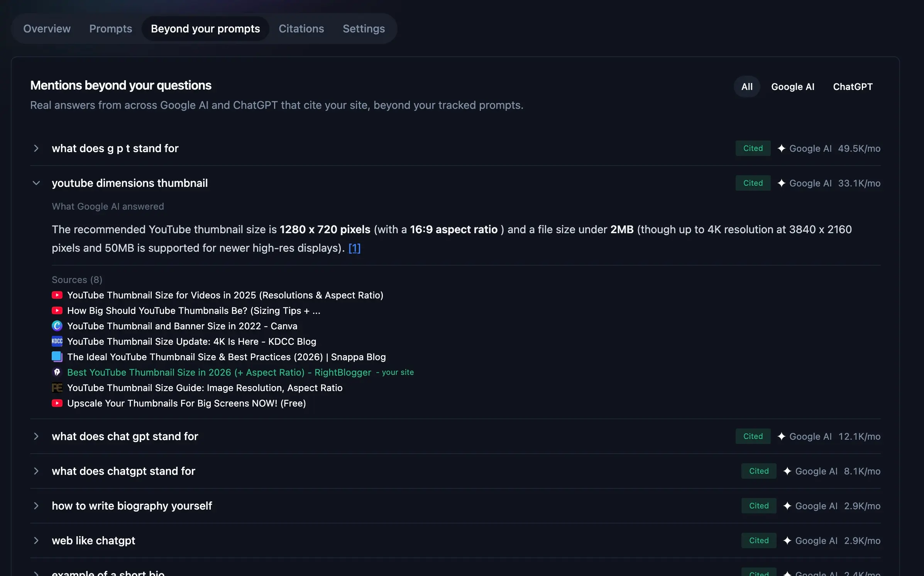Filter mentions by Google AI
Image resolution: width=924 pixels, height=576 pixels.
click(793, 86)
